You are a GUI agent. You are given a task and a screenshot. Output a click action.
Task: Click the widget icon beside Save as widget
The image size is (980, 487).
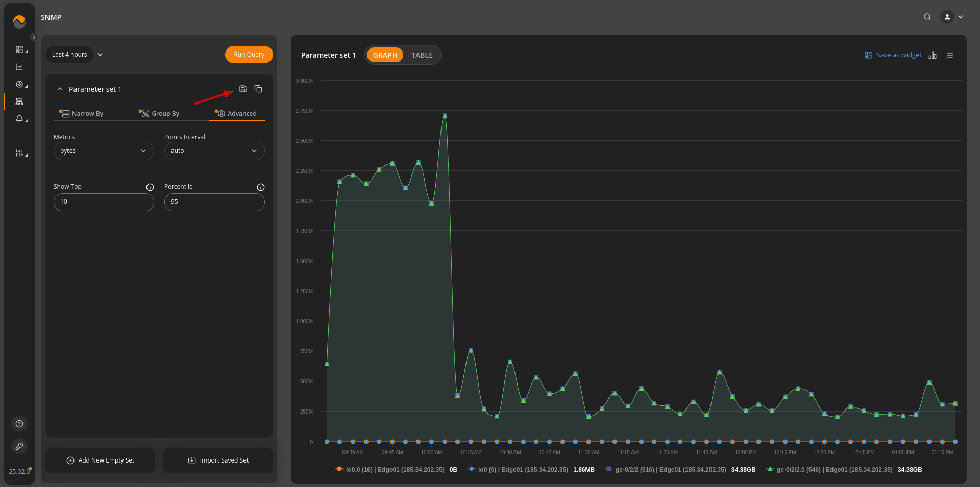click(x=868, y=55)
